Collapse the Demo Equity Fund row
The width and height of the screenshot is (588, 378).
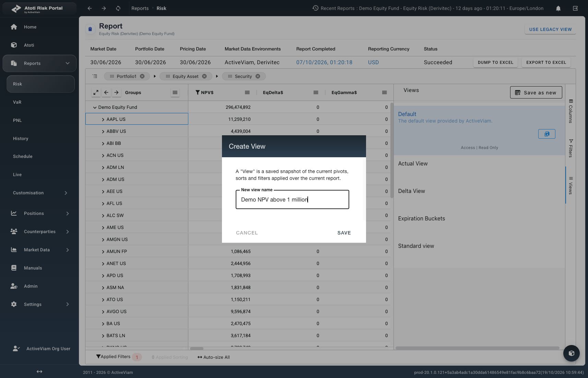[x=95, y=107]
